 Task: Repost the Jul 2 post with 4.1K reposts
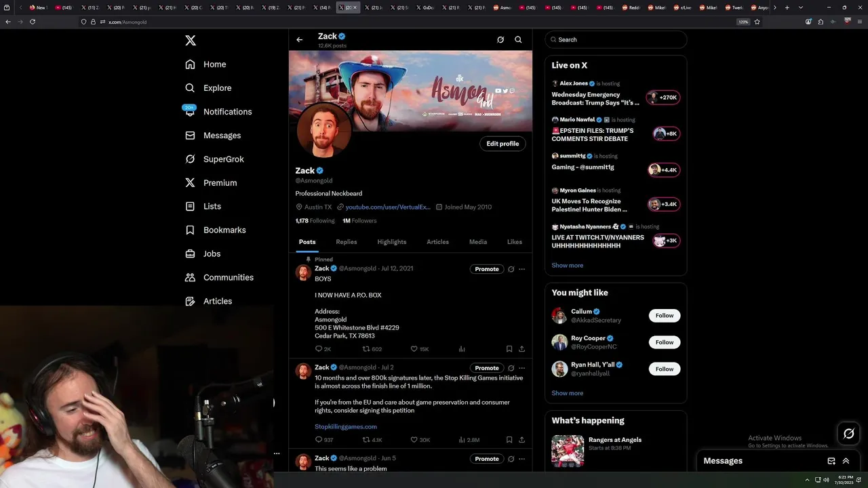pos(372,440)
